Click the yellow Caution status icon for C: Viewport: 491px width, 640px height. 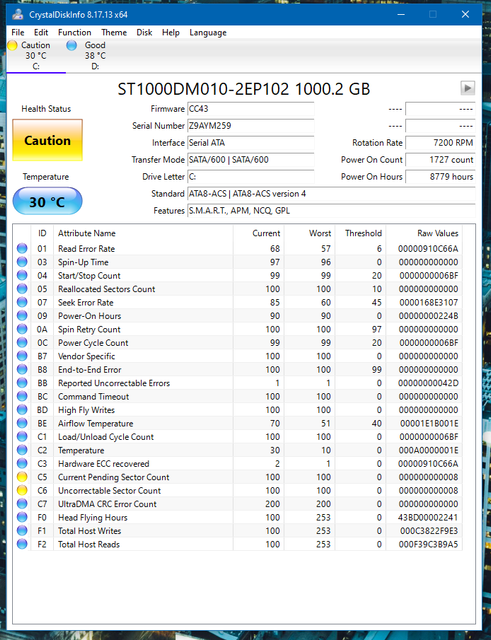pyautogui.click(x=12, y=45)
